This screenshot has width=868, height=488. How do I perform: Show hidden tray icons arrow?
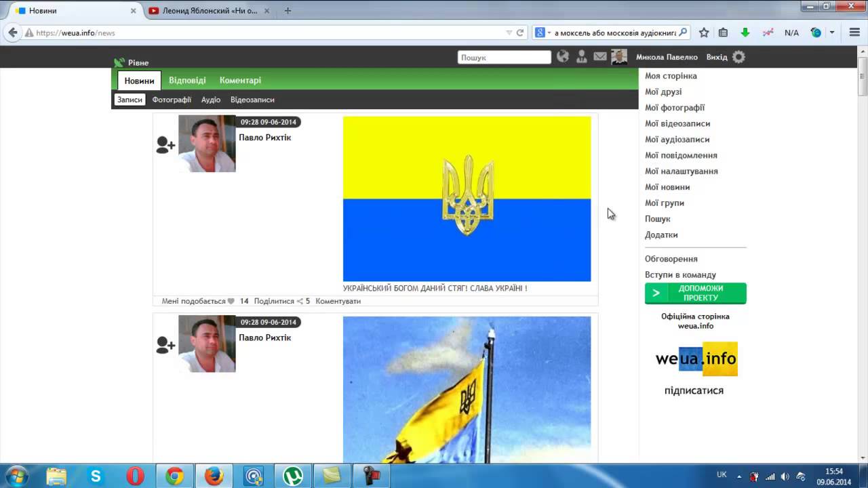741,476
